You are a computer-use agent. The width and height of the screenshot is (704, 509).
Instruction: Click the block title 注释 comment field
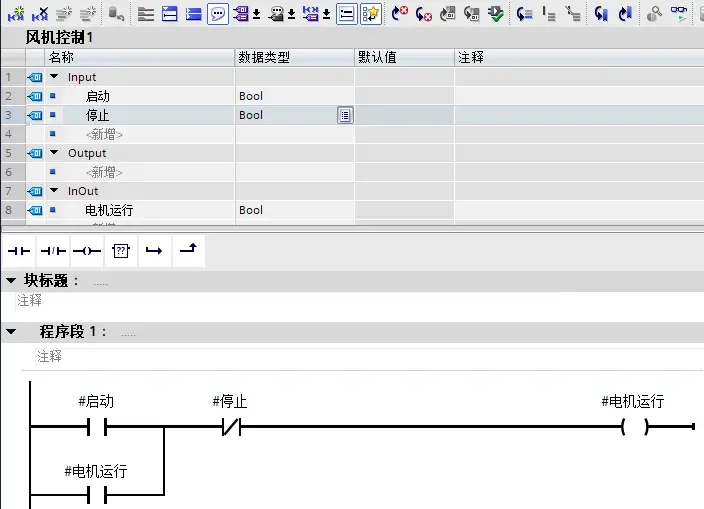tap(359, 300)
